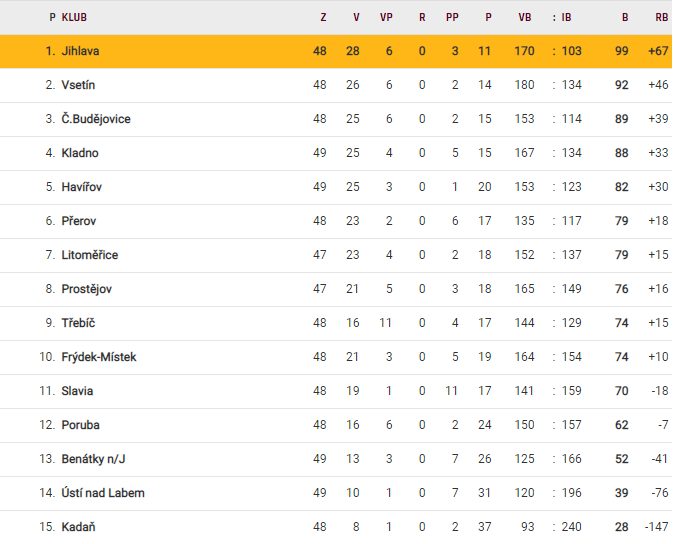The height and width of the screenshot is (544, 673).
Task: Click the Vsetín team name
Action: pyautogui.click(x=78, y=85)
